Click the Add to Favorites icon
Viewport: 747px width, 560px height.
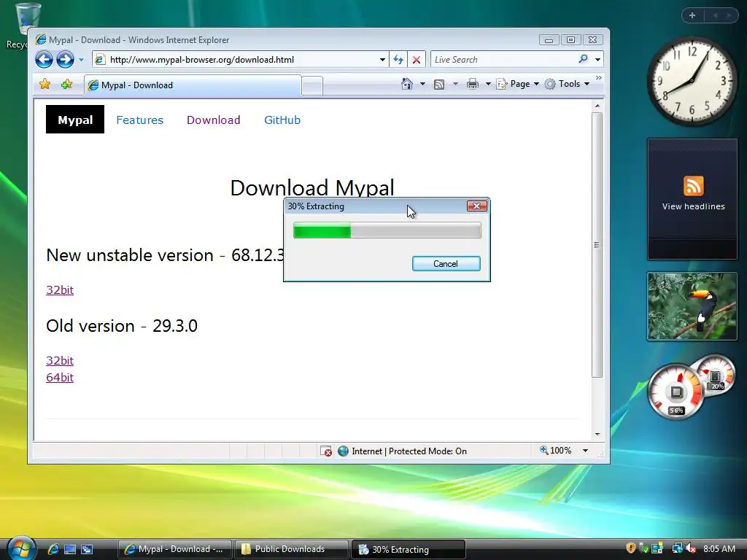pyautogui.click(x=66, y=85)
